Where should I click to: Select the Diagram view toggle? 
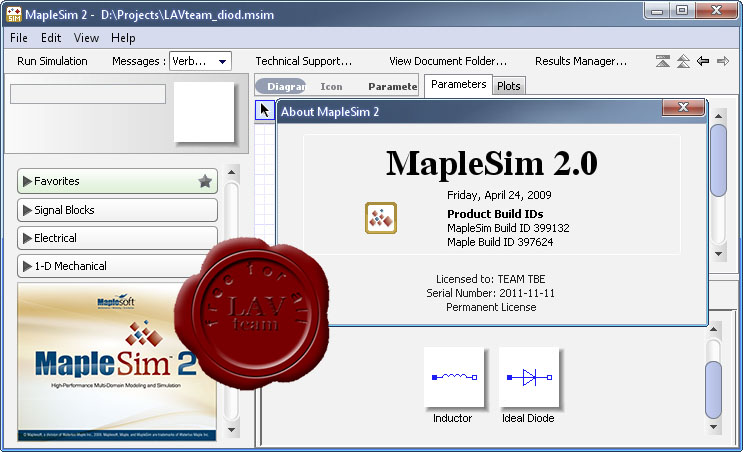pos(281,86)
